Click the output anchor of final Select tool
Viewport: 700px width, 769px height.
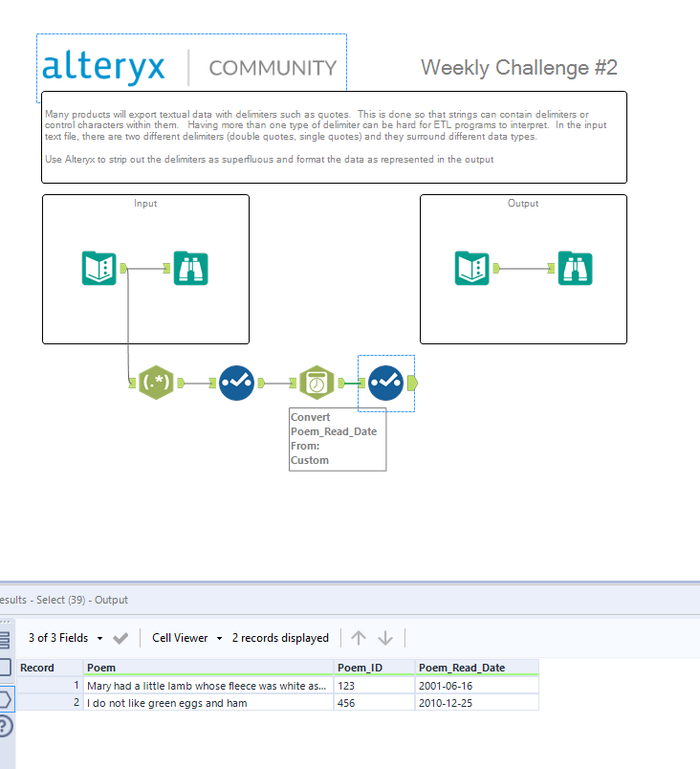pyautogui.click(x=412, y=383)
